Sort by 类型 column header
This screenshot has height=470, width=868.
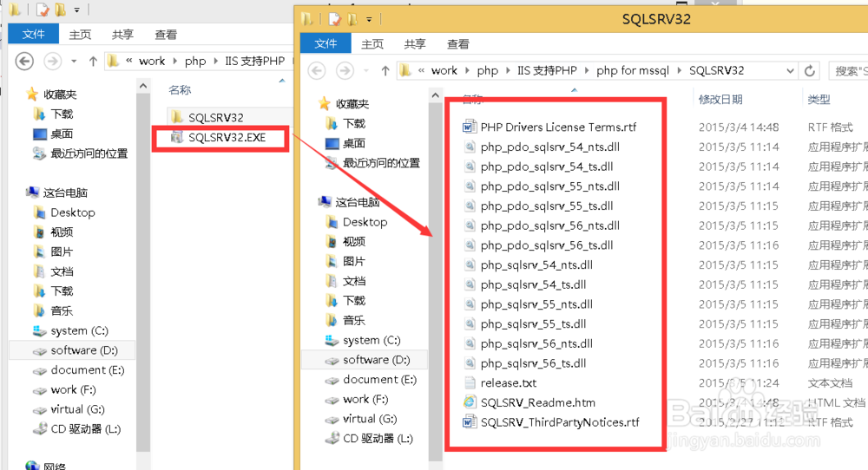click(x=819, y=100)
